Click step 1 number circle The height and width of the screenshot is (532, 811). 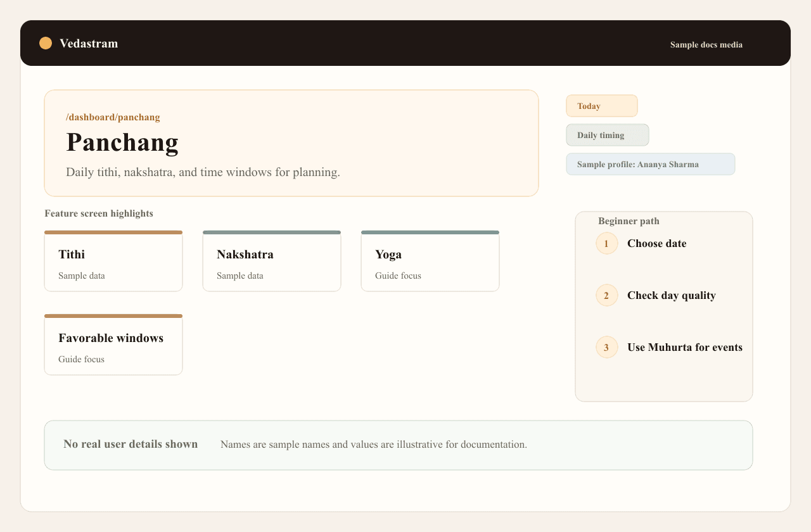(607, 243)
